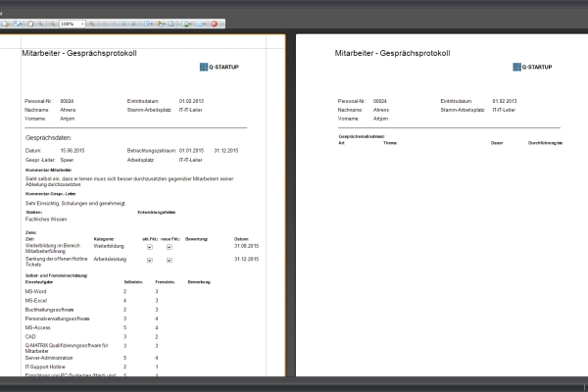Viewport: 588px width, 392px height.
Task: Click the save/print icon next to open
Action: pos(16,24)
